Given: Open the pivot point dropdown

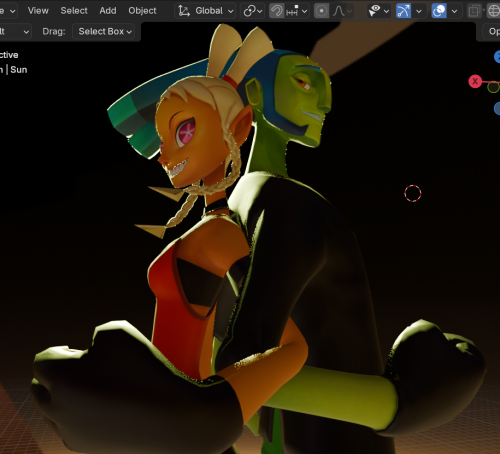Looking at the screenshot, I should click(x=252, y=11).
